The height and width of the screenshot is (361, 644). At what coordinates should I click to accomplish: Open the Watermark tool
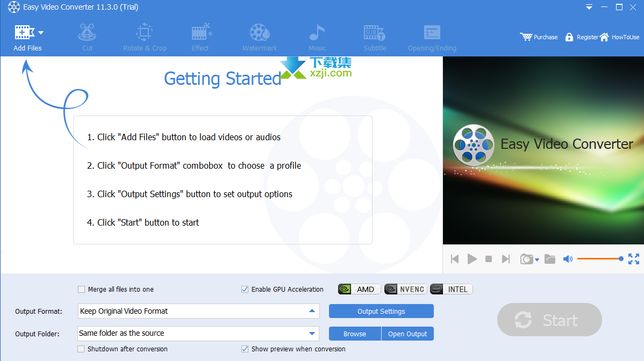[260, 38]
